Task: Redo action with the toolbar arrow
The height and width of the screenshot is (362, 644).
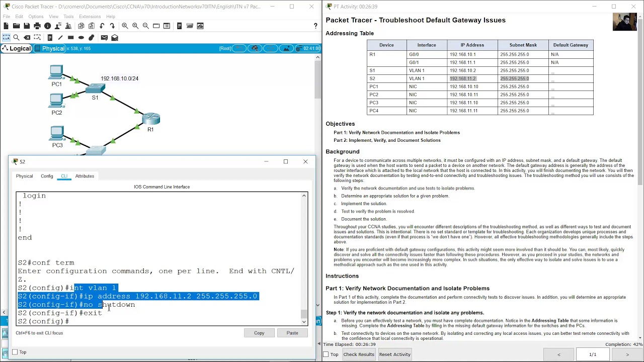Action: coord(112,26)
